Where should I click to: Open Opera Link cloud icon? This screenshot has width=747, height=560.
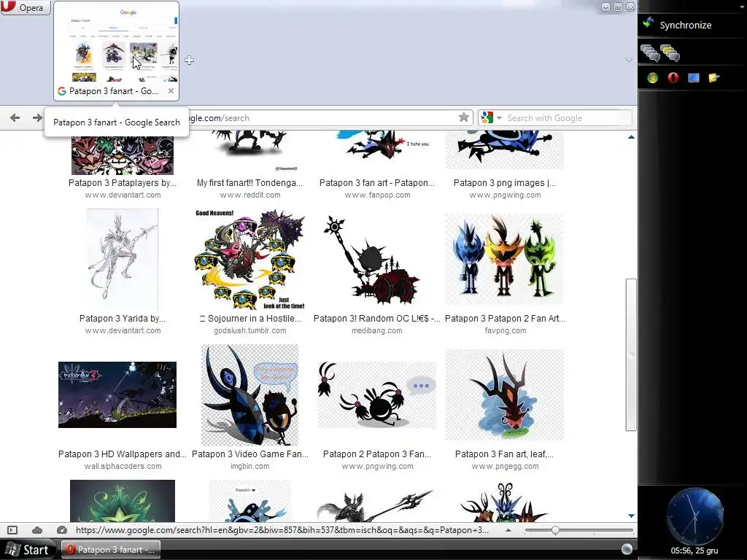click(x=37, y=530)
